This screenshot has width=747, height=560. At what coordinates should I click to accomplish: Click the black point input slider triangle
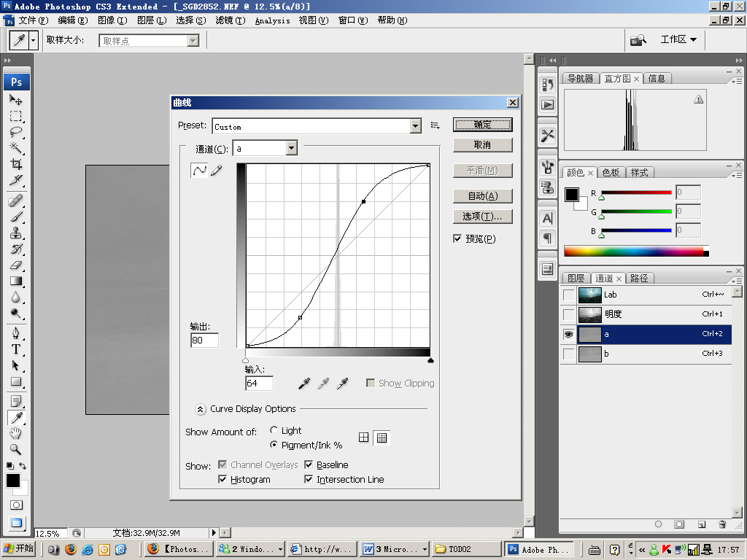pyautogui.click(x=430, y=361)
